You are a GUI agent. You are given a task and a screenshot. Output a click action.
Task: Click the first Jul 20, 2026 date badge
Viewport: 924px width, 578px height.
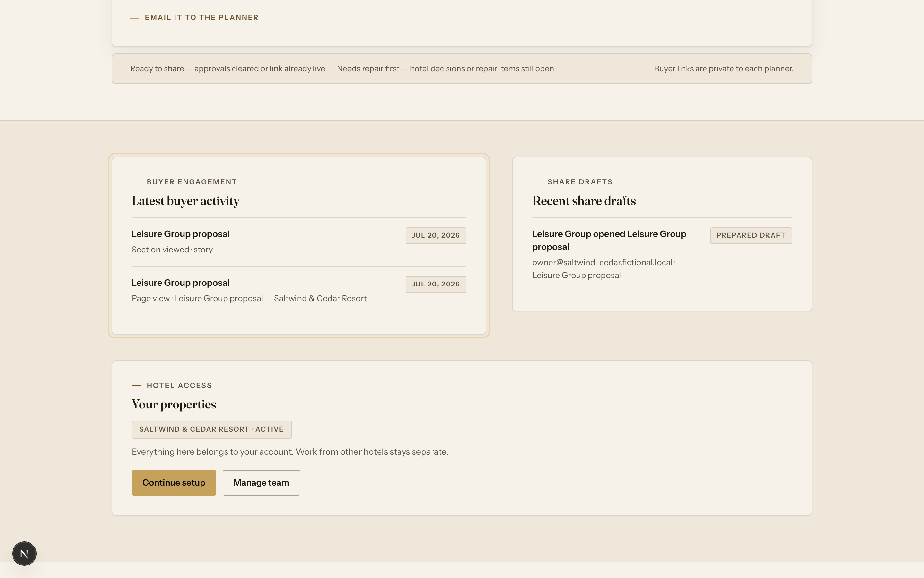click(436, 235)
